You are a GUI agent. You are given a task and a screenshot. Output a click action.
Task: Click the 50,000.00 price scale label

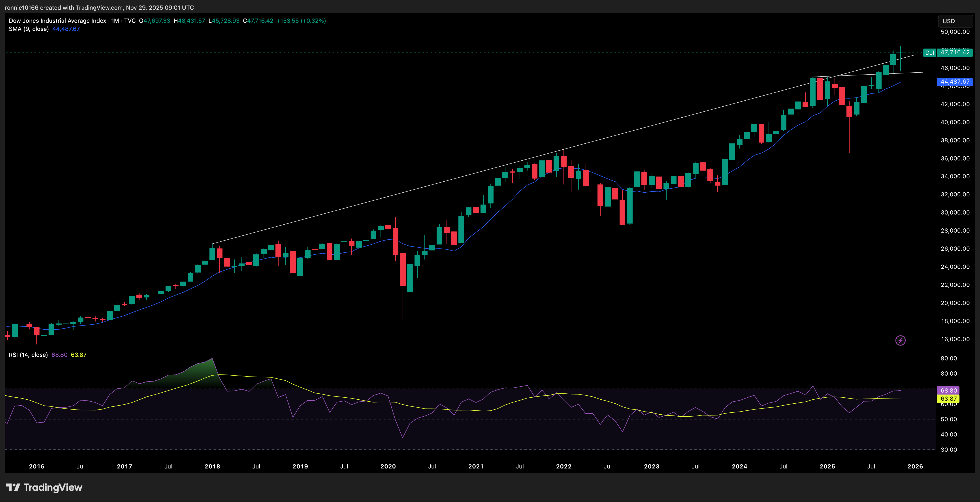click(955, 32)
